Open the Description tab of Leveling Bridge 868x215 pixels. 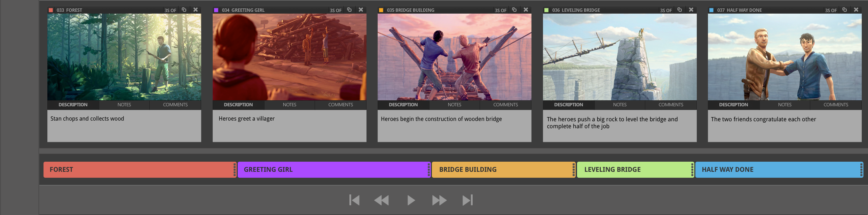click(569, 105)
